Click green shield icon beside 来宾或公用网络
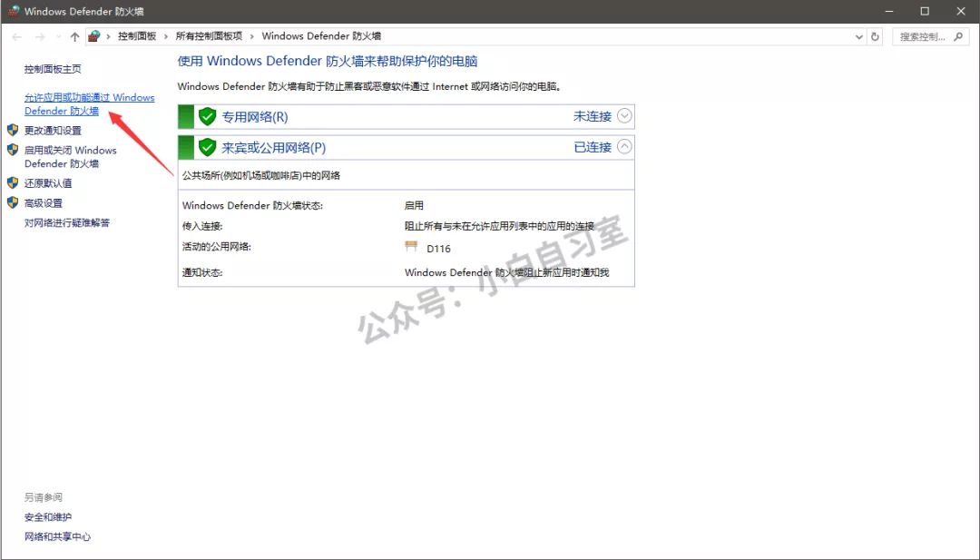Screen dimensions: 980x560 tap(207, 148)
